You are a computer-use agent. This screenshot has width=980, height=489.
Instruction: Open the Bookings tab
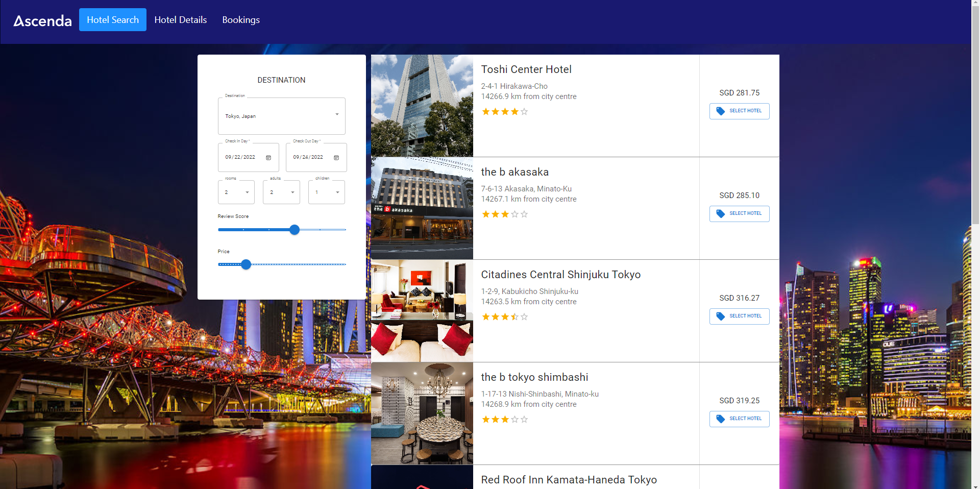pyautogui.click(x=241, y=19)
